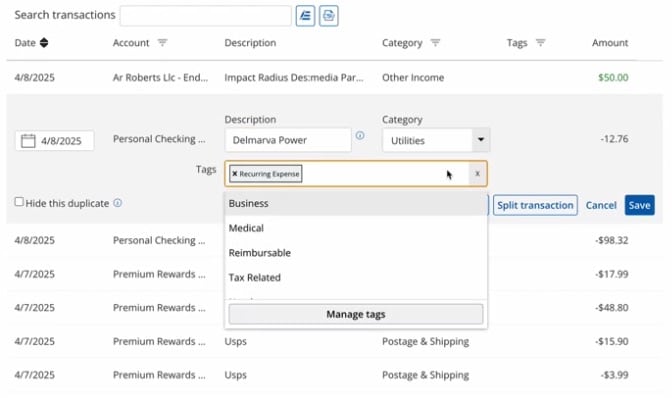The width and height of the screenshot is (672, 398).
Task: Edit the Delmarva Power description field
Action: pos(288,140)
